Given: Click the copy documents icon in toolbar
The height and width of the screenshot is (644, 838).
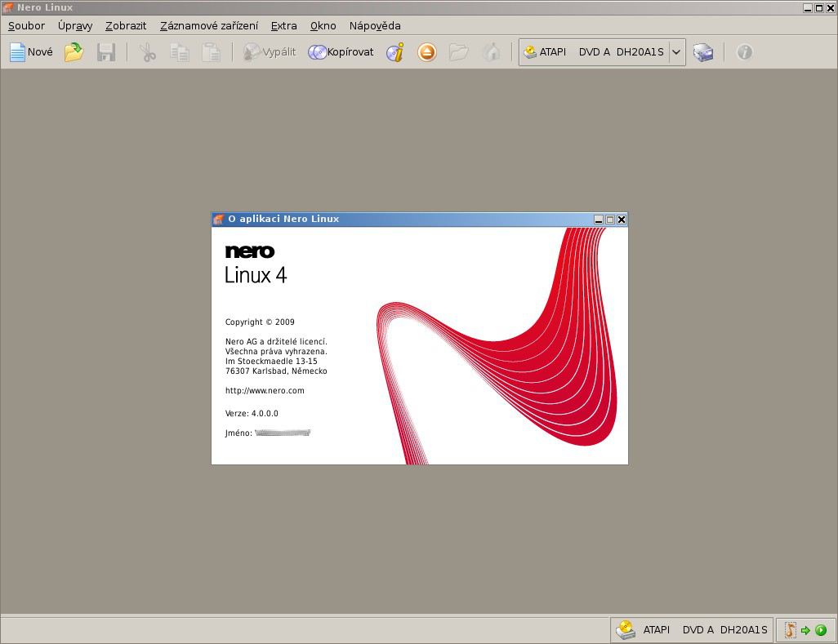Looking at the screenshot, I should pos(180,52).
